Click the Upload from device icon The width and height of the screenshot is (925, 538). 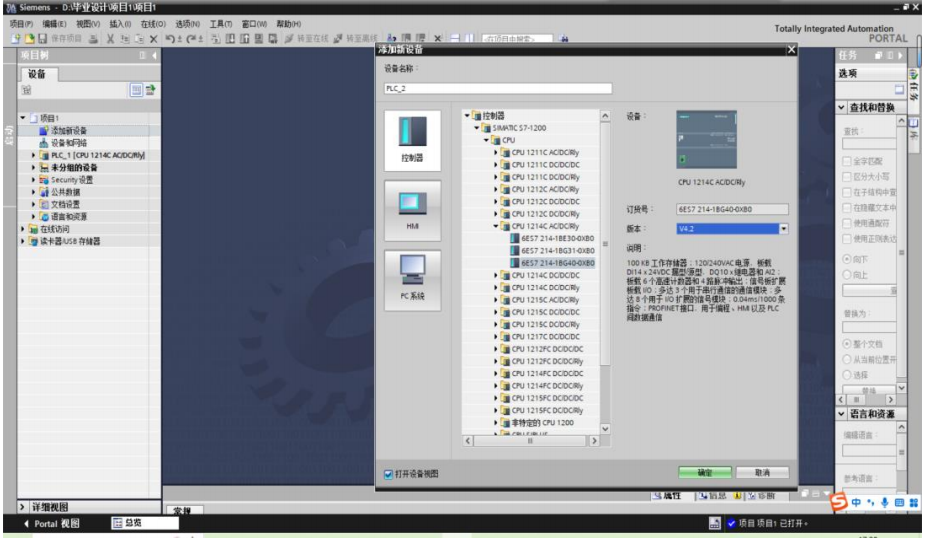(244, 38)
